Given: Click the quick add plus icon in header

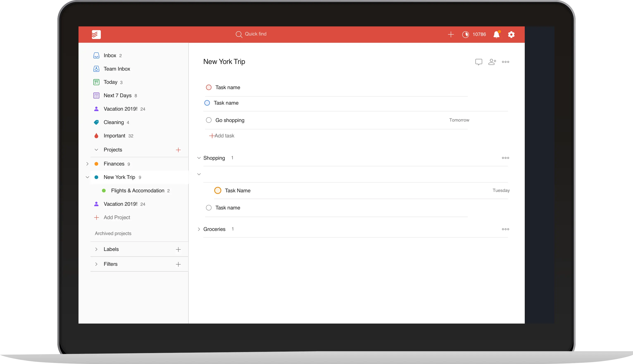Looking at the screenshot, I should tap(451, 34).
